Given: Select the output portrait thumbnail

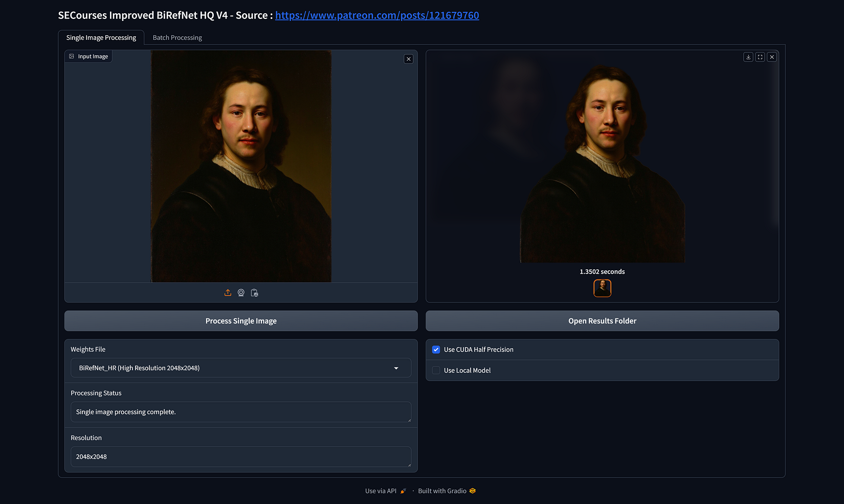Looking at the screenshot, I should coord(602,288).
